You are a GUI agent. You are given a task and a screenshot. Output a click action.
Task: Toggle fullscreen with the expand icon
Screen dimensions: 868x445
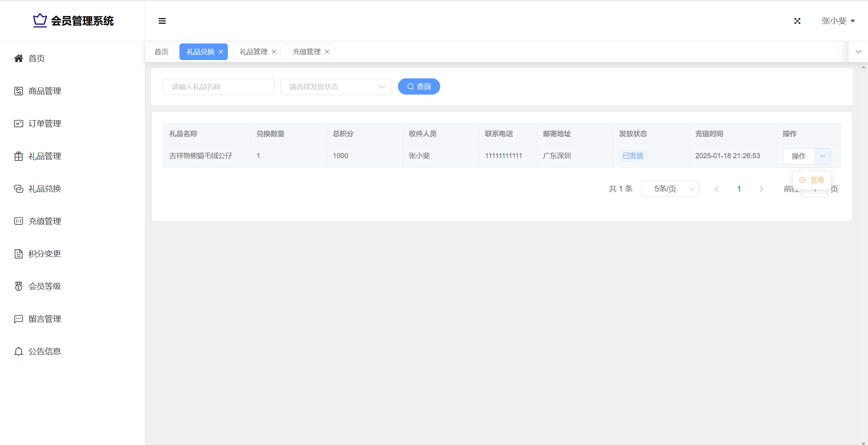(x=797, y=21)
